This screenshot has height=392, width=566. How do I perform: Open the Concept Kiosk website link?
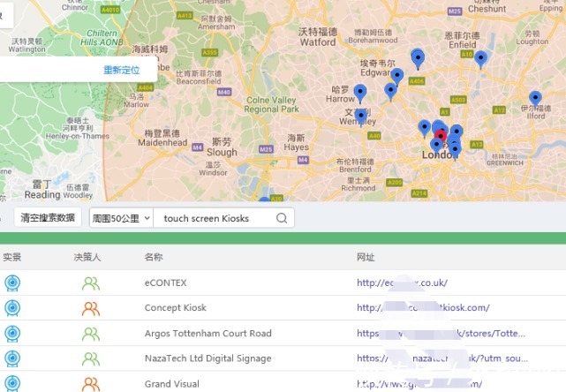tap(423, 307)
